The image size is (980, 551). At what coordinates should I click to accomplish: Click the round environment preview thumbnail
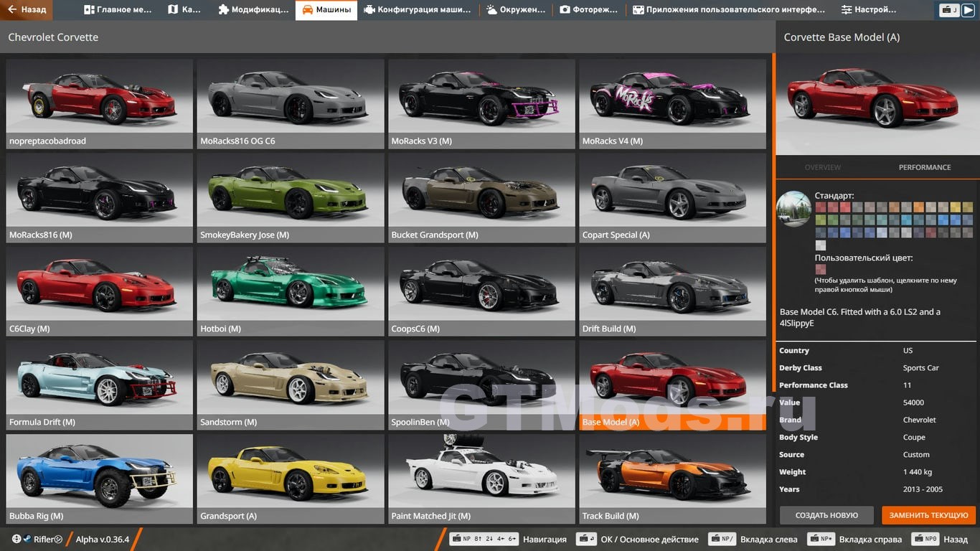coord(794,209)
